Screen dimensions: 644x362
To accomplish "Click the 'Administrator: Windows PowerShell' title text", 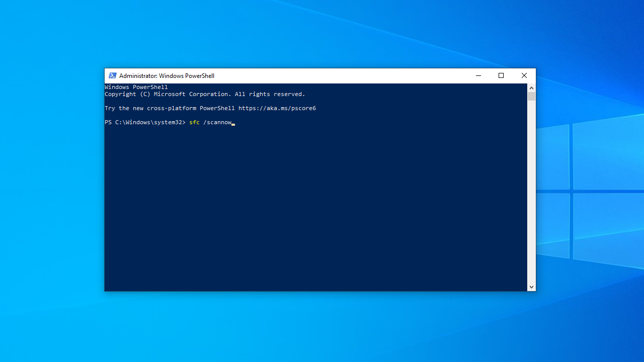I will point(167,76).
